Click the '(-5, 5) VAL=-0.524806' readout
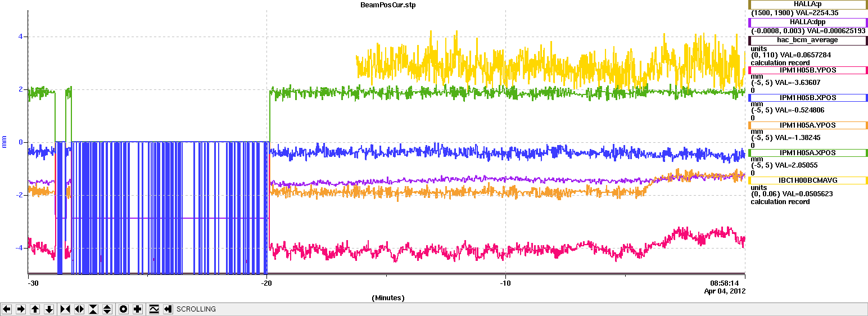 (x=788, y=111)
